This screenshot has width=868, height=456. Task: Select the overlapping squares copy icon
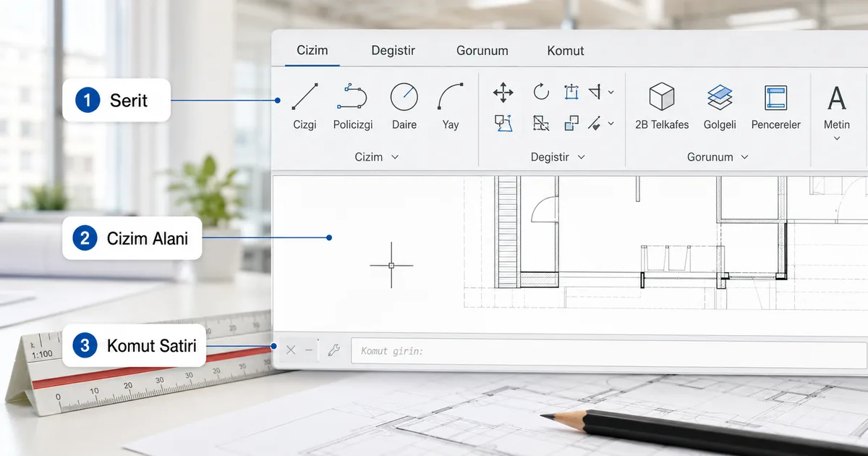tap(571, 123)
